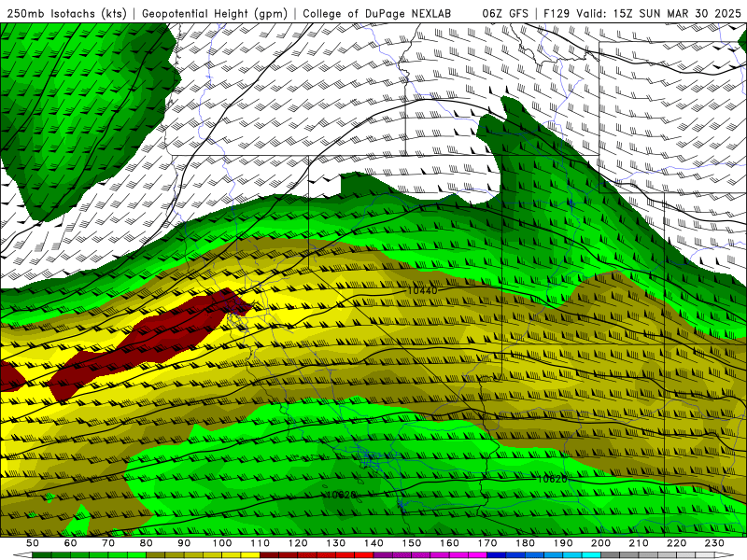The image size is (747, 560).
Task: Click the 100 label on the color scale
Action: click(x=222, y=543)
